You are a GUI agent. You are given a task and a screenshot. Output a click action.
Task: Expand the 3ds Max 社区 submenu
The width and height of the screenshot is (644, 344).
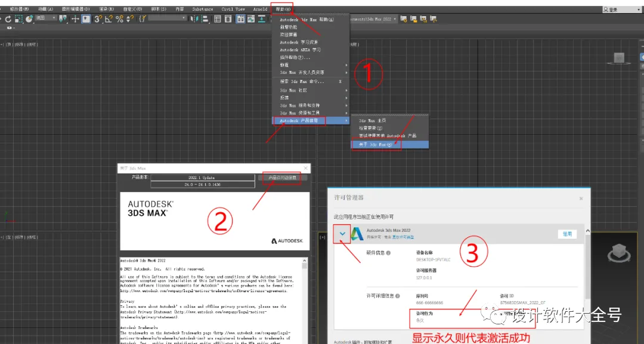311,90
